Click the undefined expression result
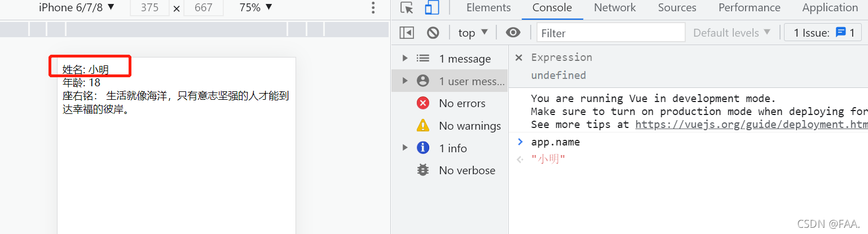This screenshot has width=868, height=234. click(x=558, y=75)
